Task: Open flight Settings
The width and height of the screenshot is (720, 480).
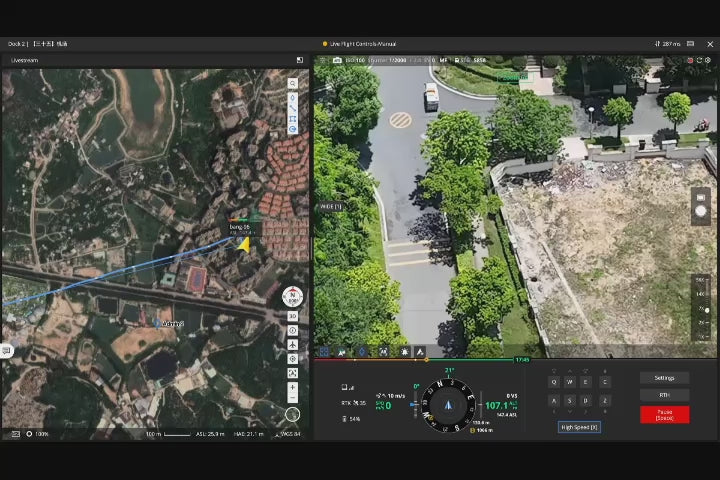Action: [664, 378]
